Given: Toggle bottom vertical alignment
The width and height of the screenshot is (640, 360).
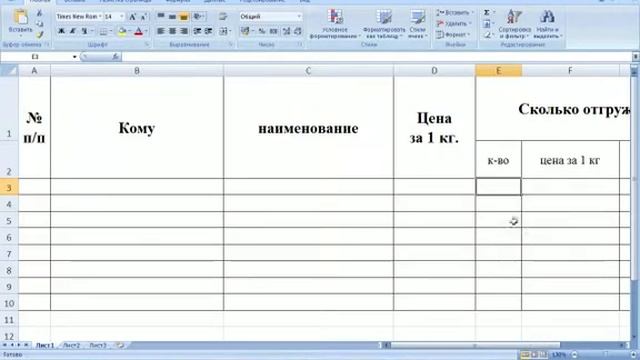Looking at the screenshot, I should pos(184,17).
